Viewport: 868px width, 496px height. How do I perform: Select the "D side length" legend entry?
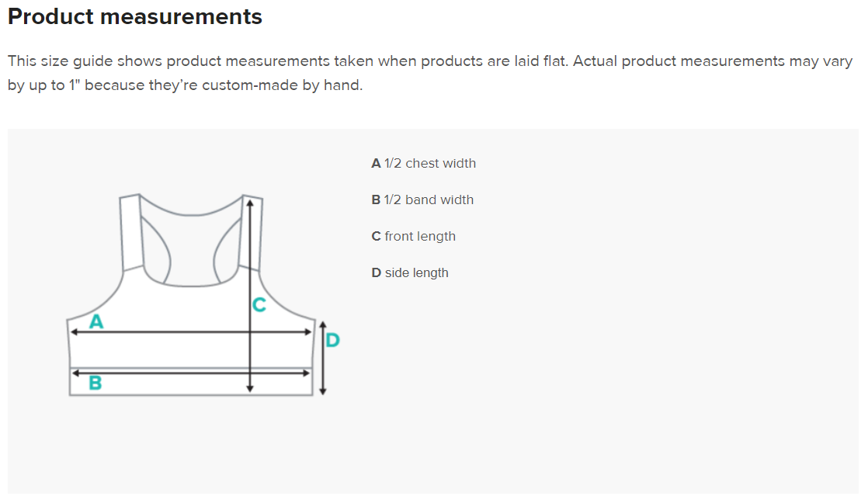click(x=410, y=272)
